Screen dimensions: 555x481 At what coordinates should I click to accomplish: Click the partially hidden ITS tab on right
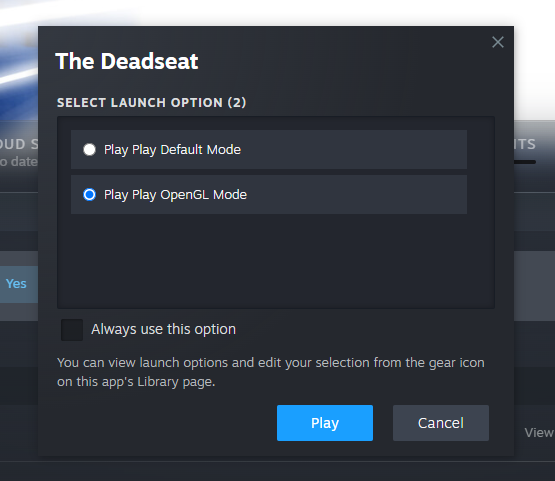click(525, 144)
